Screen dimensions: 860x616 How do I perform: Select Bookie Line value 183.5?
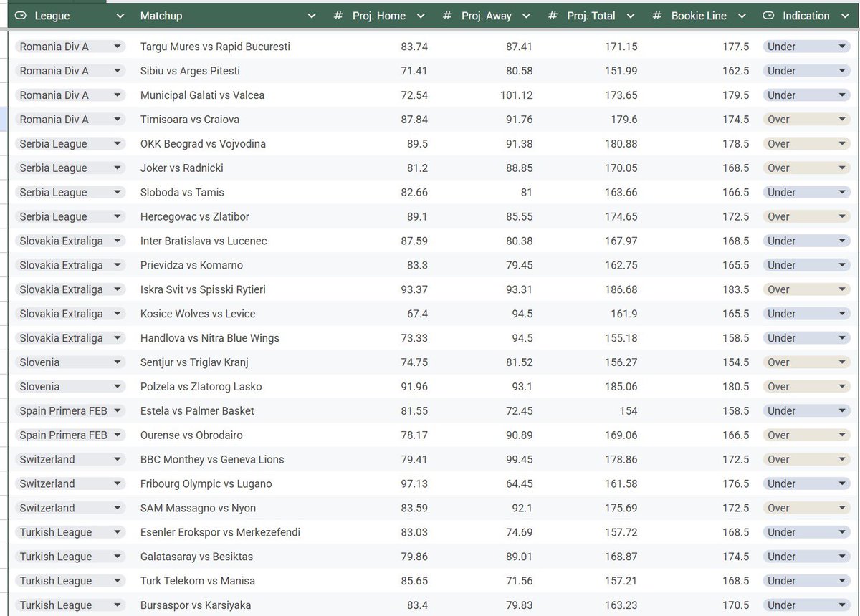(736, 289)
